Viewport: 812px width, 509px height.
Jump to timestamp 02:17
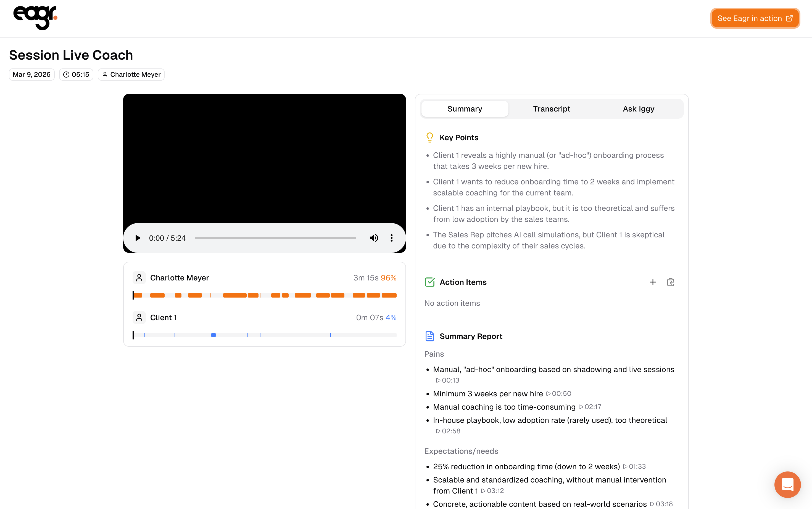coord(590,407)
